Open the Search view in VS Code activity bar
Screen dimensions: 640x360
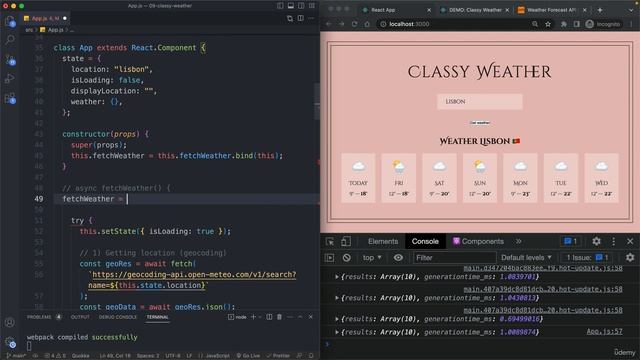click(x=10, y=40)
